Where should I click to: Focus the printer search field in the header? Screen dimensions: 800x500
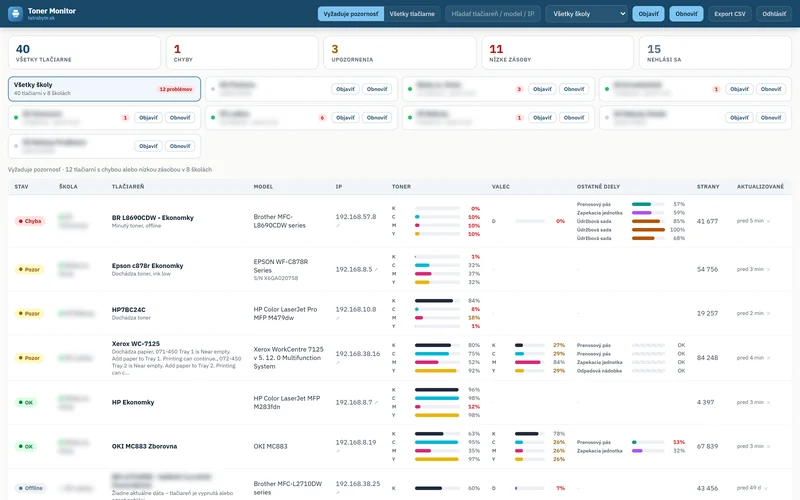pos(493,14)
